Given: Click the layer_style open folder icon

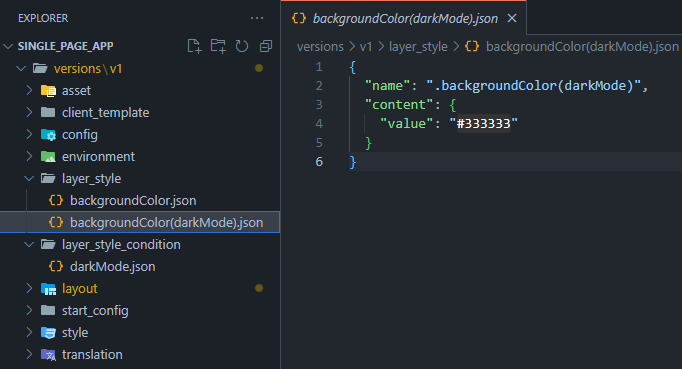Looking at the screenshot, I should [x=48, y=178].
